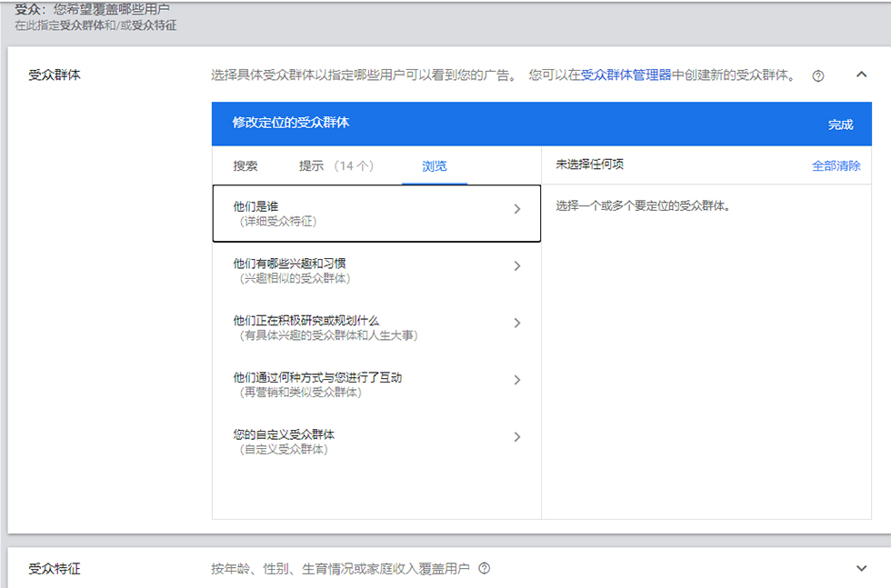Select the 兴趣相似的受众群体 category label
This screenshot has height=588, width=891.
(295, 278)
